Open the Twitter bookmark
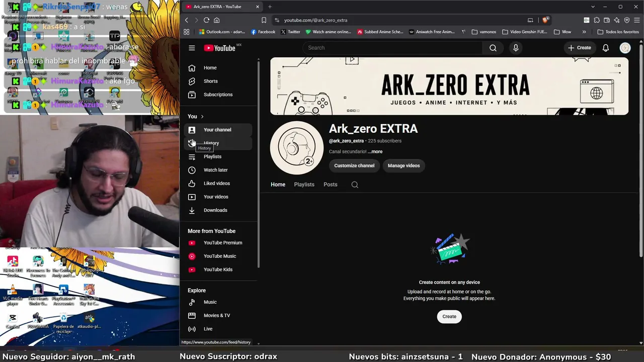 [290, 32]
